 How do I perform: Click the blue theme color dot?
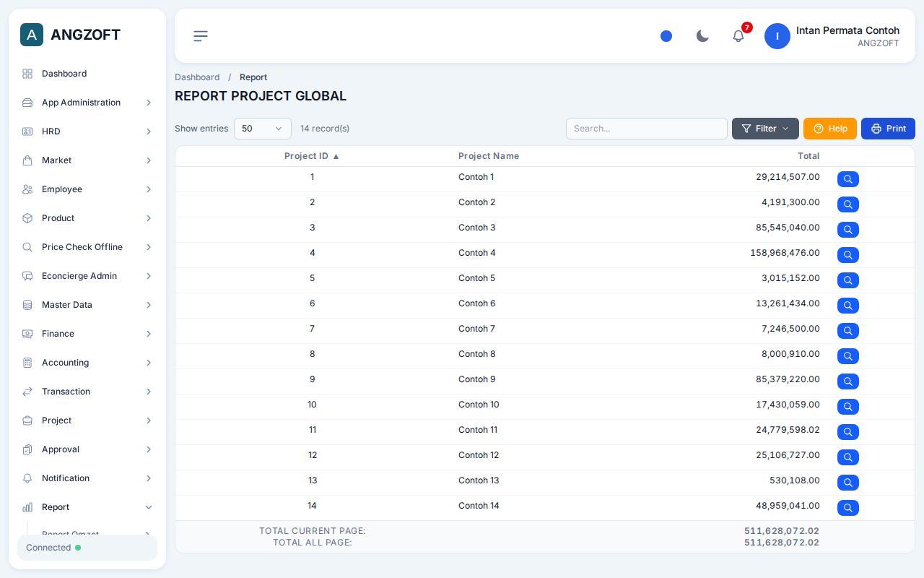click(x=666, y=36)
